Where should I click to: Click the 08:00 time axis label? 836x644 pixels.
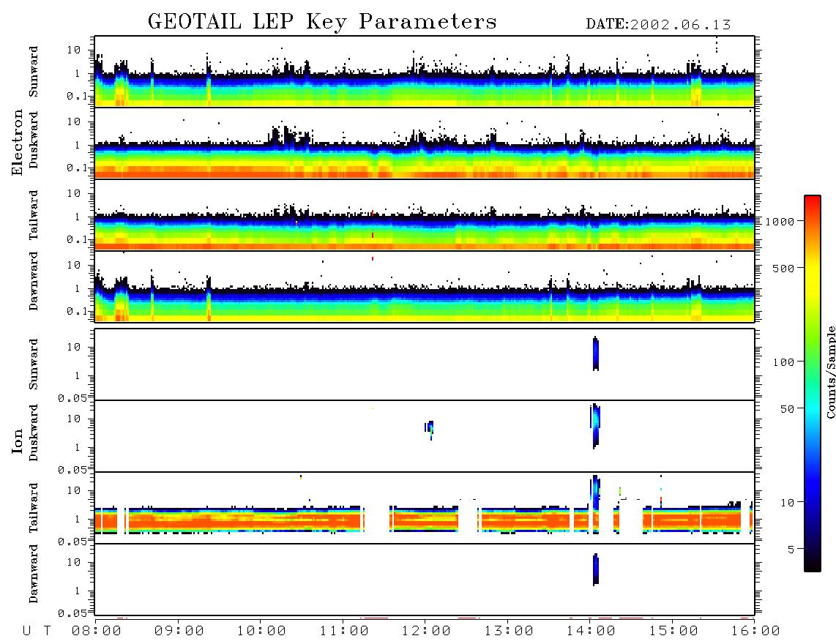[97, 632]
